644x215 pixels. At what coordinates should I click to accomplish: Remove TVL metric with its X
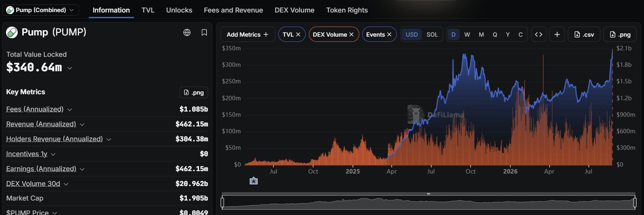pos(298,35)
